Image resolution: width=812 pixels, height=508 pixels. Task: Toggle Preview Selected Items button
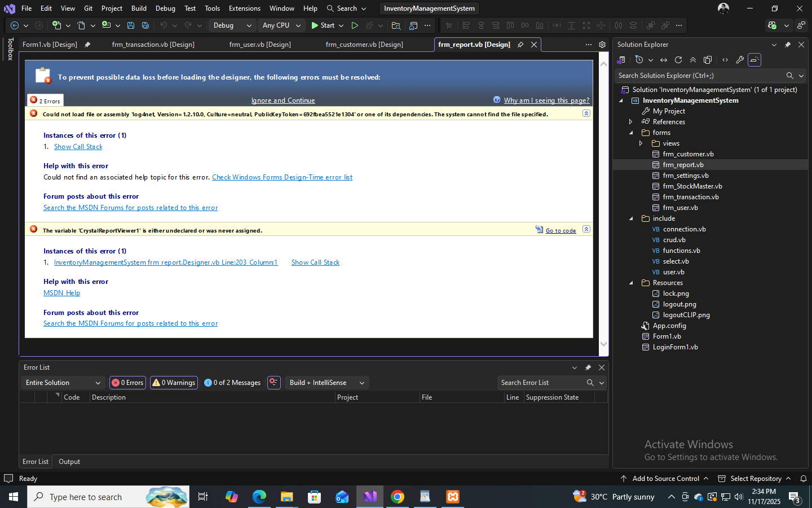[x=754, y=60]
